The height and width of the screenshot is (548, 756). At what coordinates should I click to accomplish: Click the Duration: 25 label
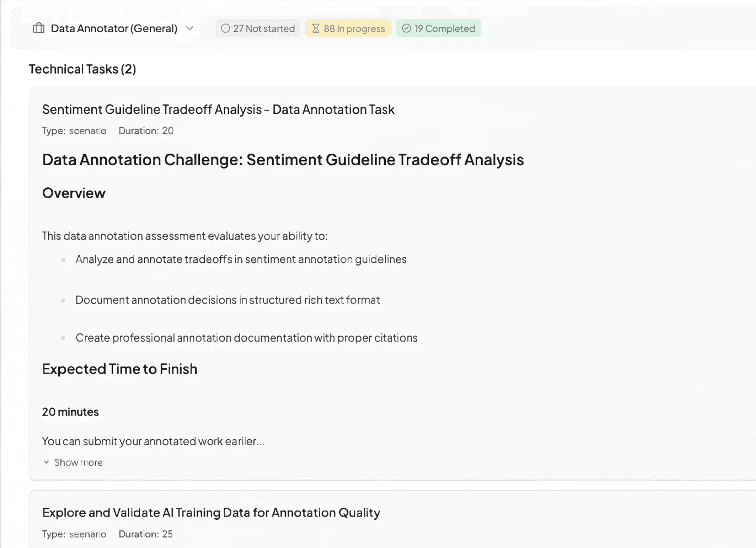click(x=145, y=534)
